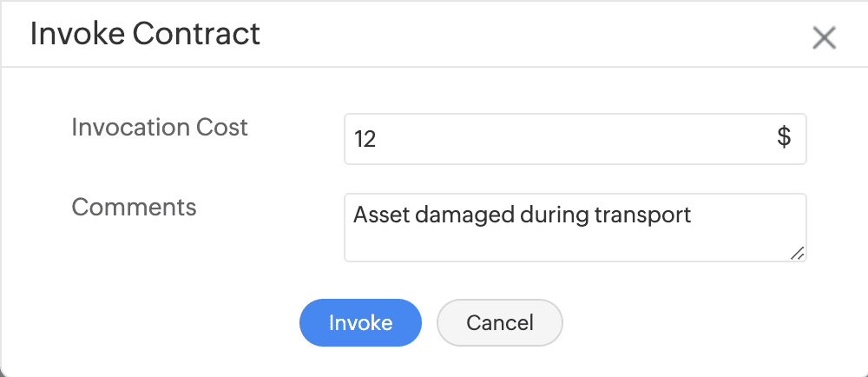The image size is (868, 377).
Task: Click the Comments text area
Action: pyautogui.click(x=575, y=228)
